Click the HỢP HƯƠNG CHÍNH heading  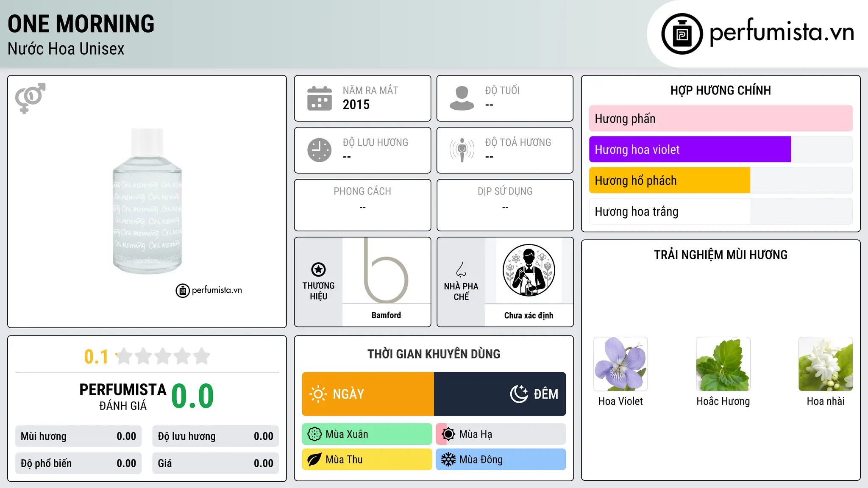coord(721,90)
